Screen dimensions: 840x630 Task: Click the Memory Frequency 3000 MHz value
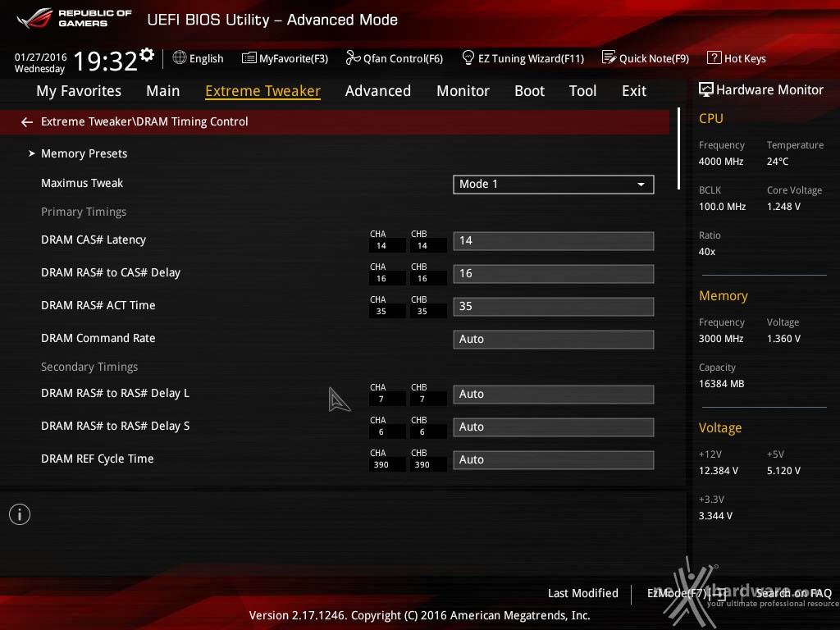pyautogui.click(x=720, y=339)
